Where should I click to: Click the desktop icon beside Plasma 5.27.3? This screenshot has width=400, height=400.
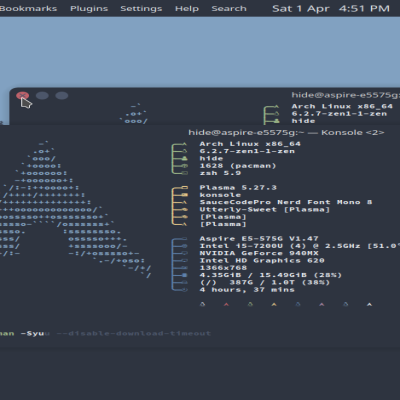185,188
